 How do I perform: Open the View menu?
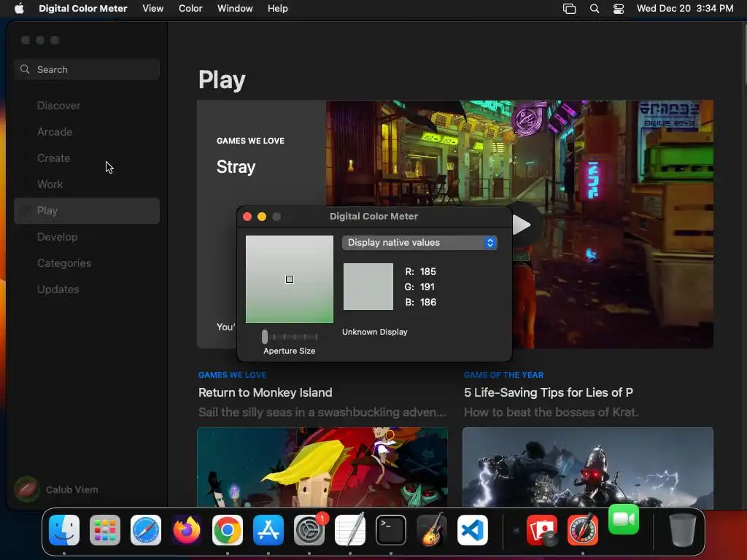[153, 8]
